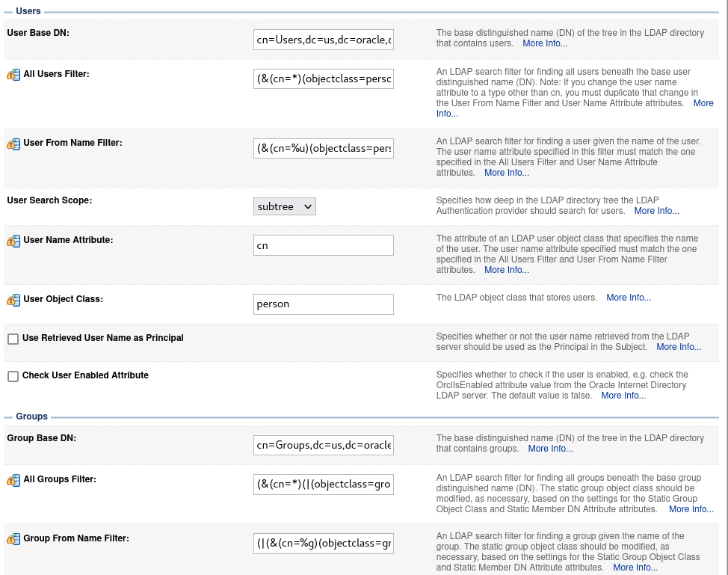Screen dimensions: 728x575
Task: Click the icon beside All Groups Filter
Action: (13, 480)
